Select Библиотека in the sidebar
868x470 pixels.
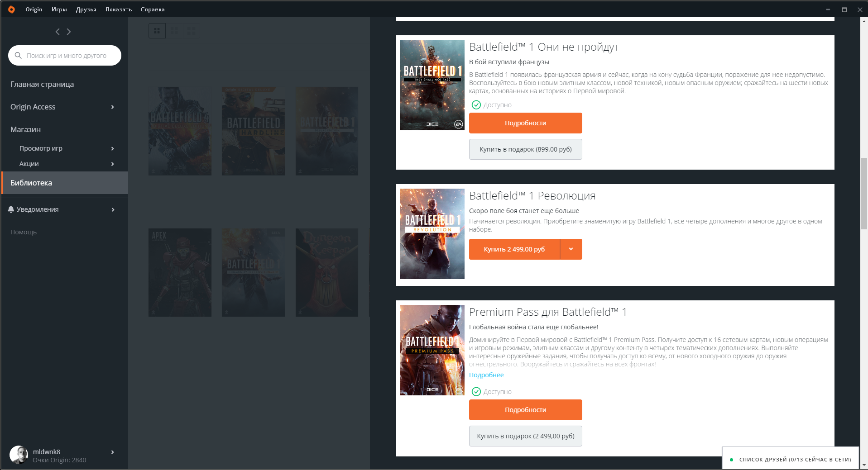65,183
